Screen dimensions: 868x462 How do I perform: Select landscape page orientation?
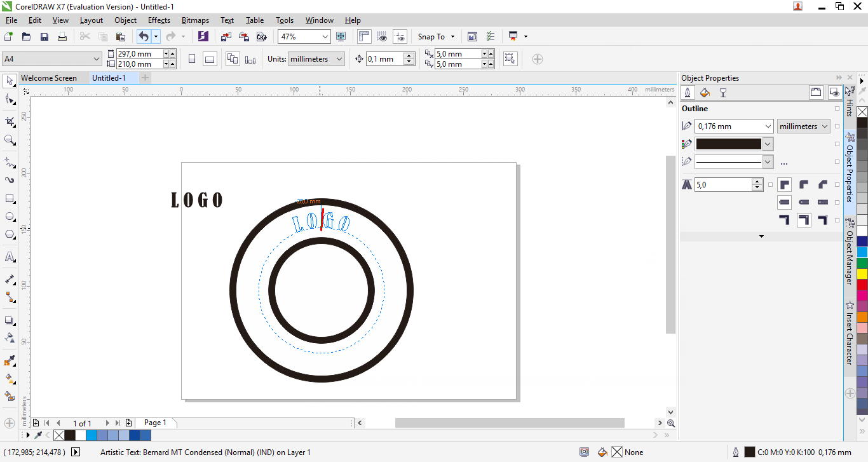[210, 59]
